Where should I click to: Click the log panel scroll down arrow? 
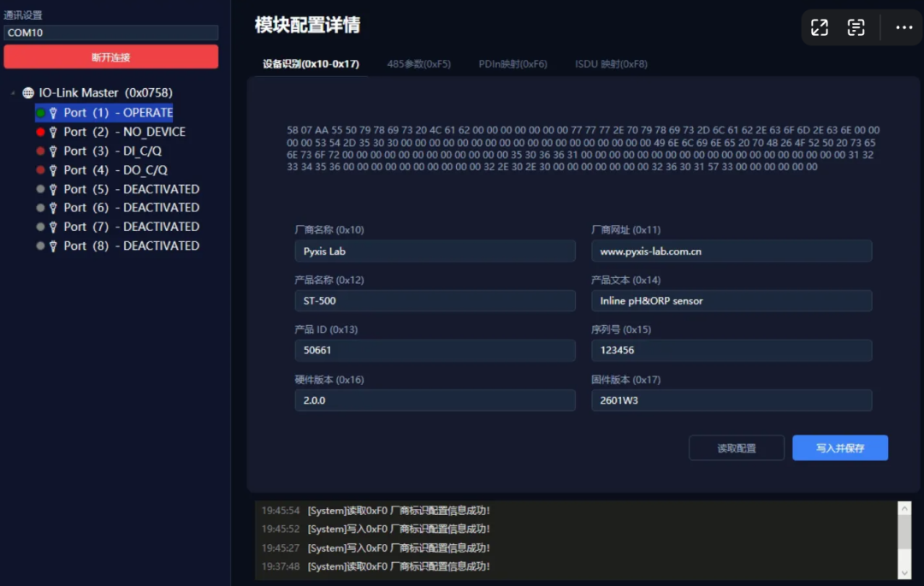point(904,571)
